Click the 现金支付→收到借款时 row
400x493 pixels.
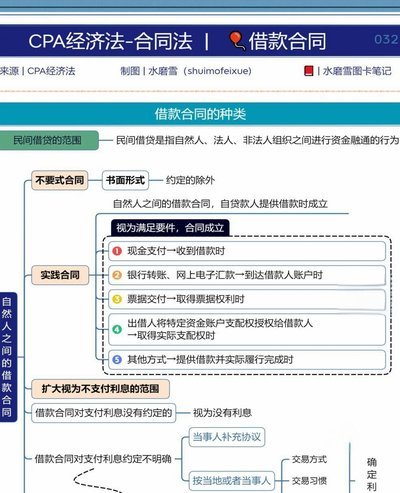pyautogui.click(x=247, y=251)
